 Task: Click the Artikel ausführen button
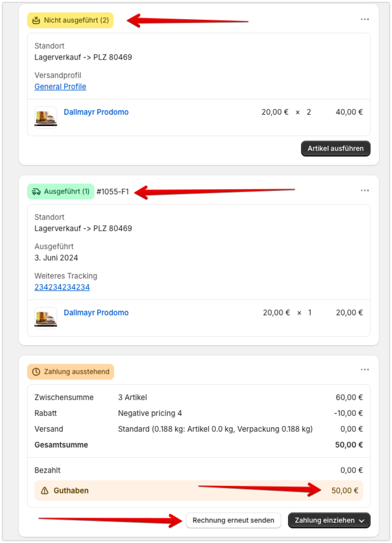[336, 149]
